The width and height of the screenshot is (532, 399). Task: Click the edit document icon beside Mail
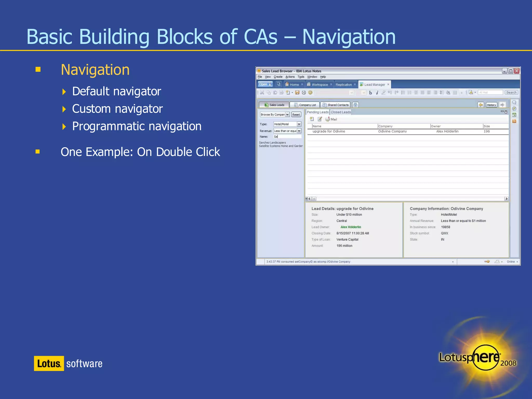[x=320, y=119]
